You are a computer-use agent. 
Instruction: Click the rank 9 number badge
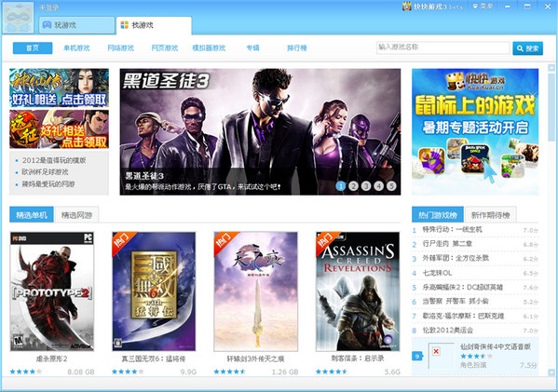[x=417, y=356]
